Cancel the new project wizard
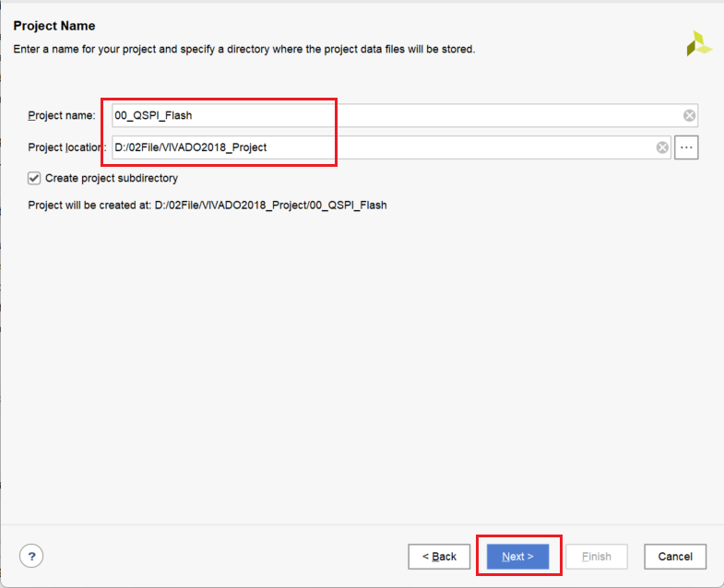This screenshot has width=724, height=588. pos(675,556)
